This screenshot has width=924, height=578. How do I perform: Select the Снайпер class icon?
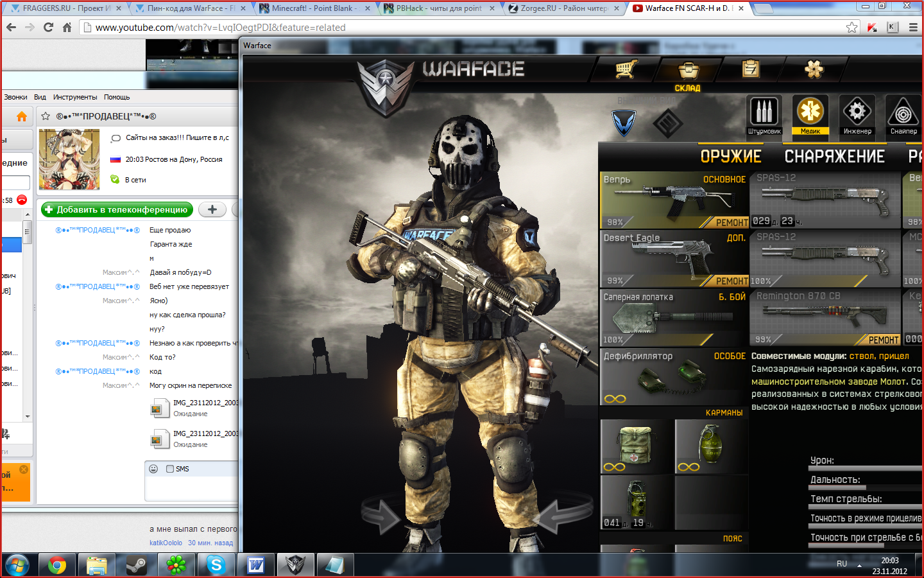pos(903,116)
